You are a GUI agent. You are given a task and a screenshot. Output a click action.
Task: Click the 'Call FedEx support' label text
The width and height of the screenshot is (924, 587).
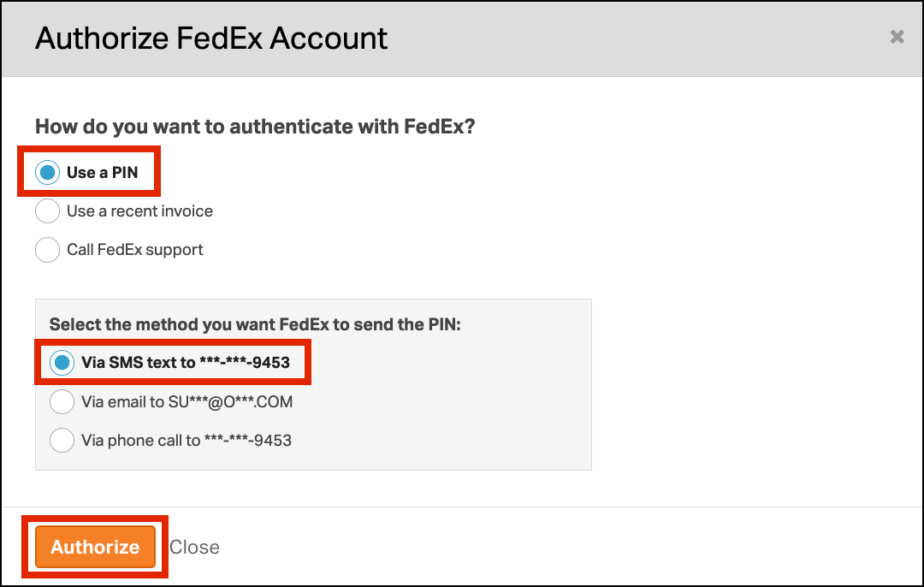click(x=135, y=250)
